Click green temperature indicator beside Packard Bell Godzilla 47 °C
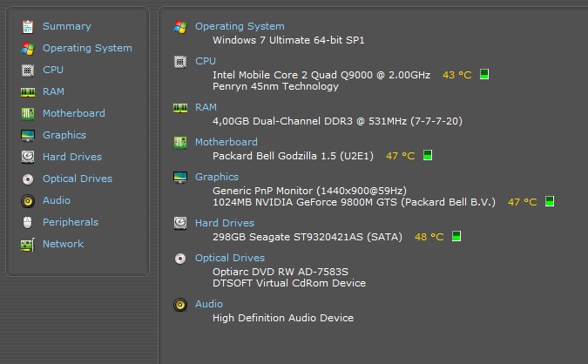Screen dimensions: 588x364 coord(428,155)
